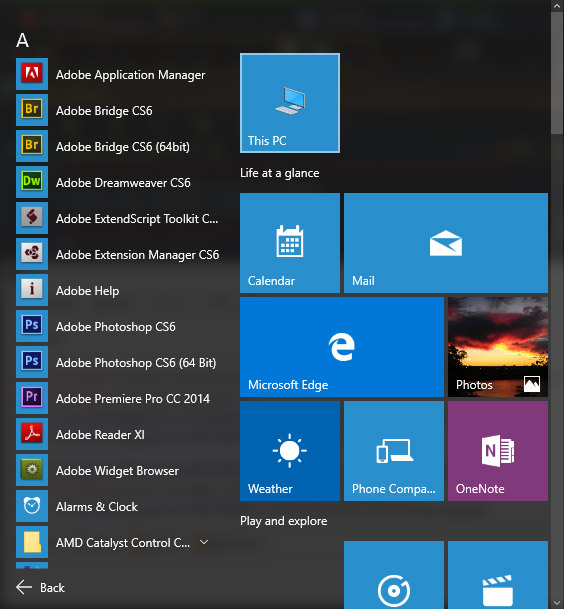
Task: Open Adobe Reader XI icon
Action: click(x=32, y=434)
